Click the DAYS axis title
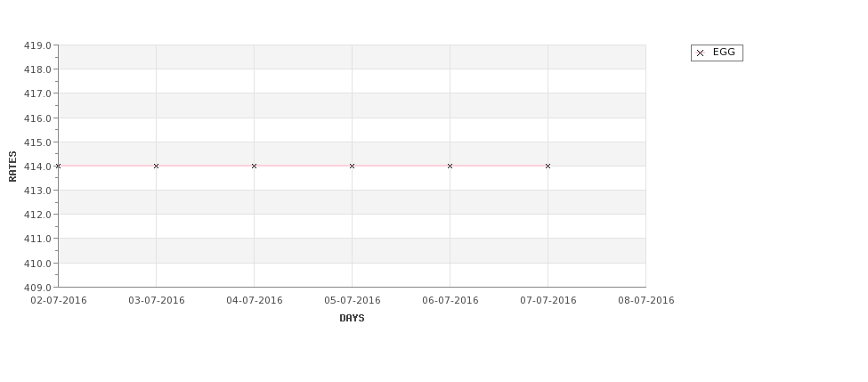 (352, 319)
